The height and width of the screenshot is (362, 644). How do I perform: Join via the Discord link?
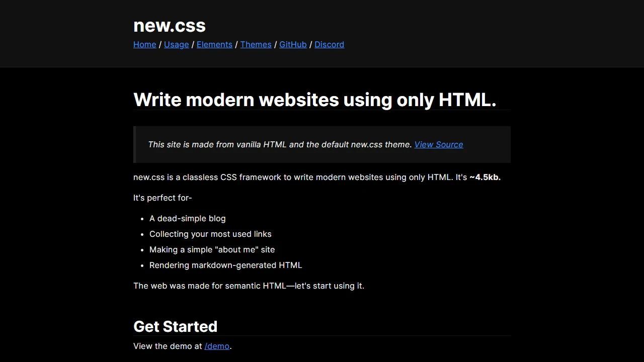pos(329,45)
